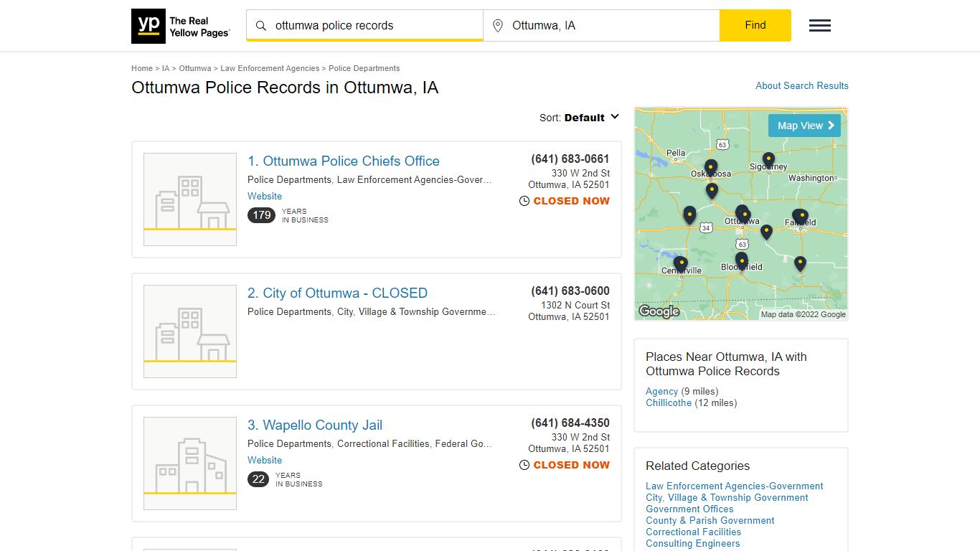Go to Home breadcrumb
Screen dimensions: 980x551
[142, 69]
